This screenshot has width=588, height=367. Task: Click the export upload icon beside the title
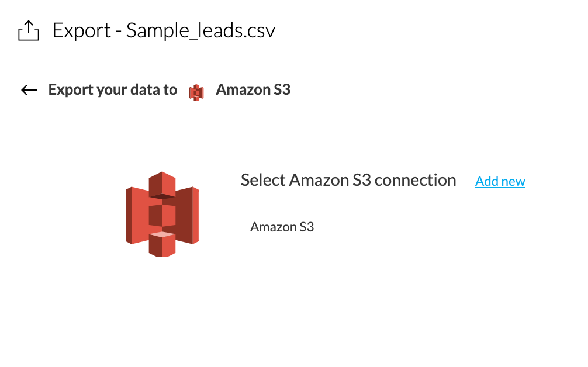29,31
